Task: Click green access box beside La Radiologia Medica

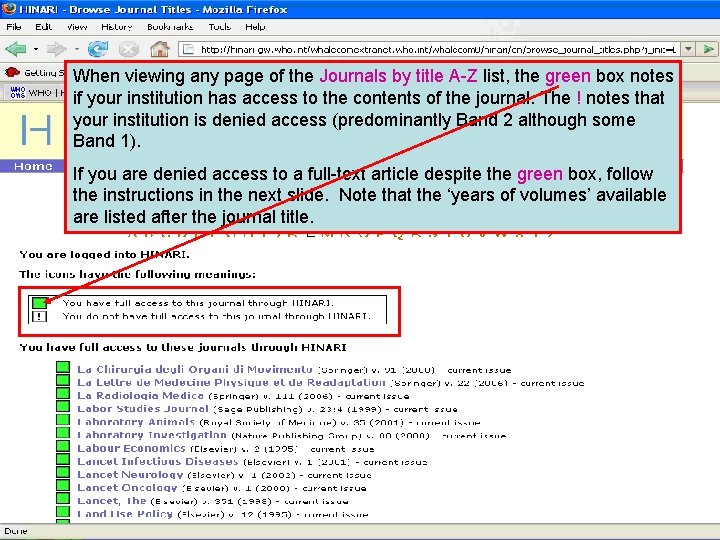Action: (63, 394)
